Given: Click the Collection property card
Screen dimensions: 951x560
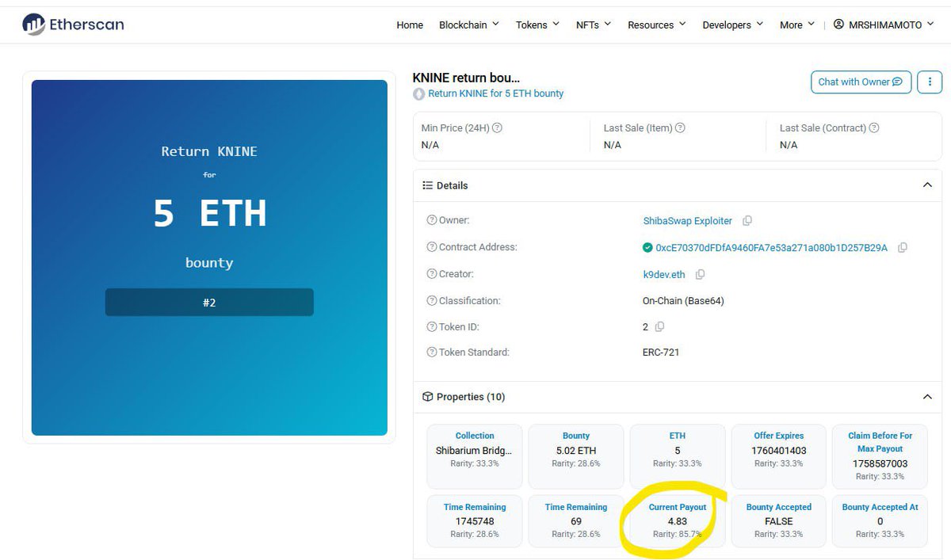Looking at the screenshot, I should point(475,456).
